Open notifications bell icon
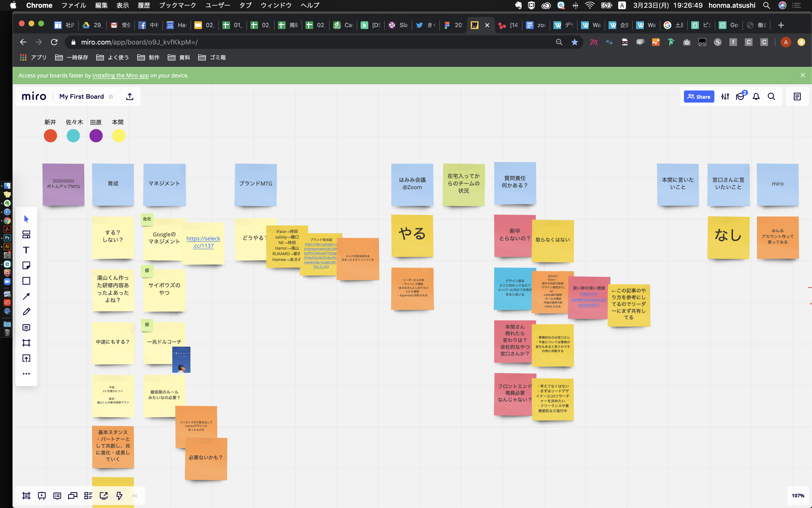Screen dimensions: 812x508 756,97
